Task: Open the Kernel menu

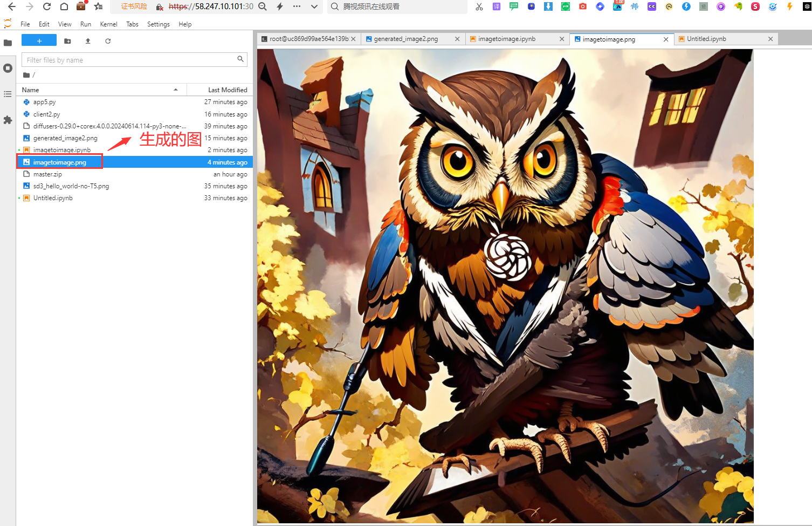Action: tap(108, 24)
